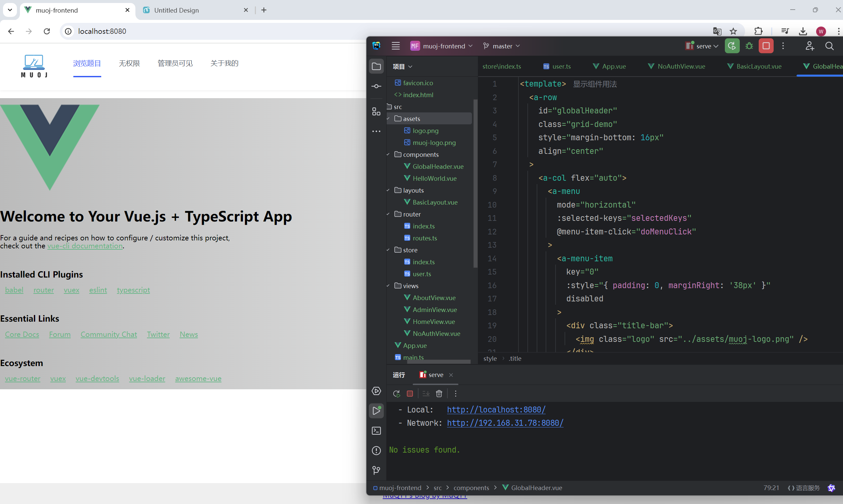Open the serve run configuration dropdown
Image resolution: width=843 pixels, height=504 pixels.
point(703,46)
